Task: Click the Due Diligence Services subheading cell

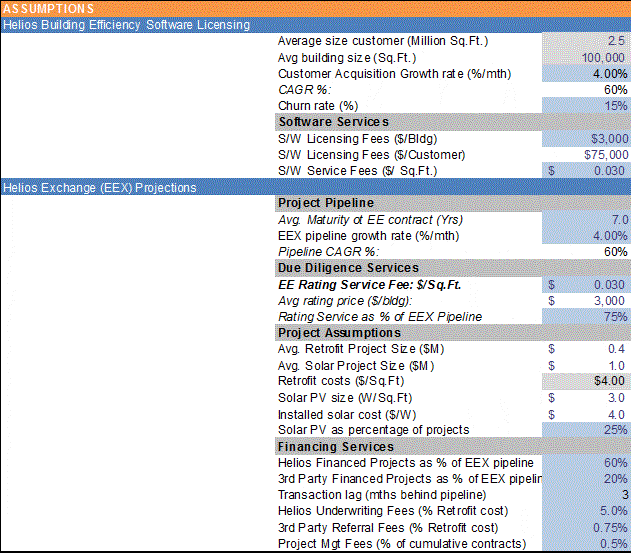Action: click(x=348, y=268)
